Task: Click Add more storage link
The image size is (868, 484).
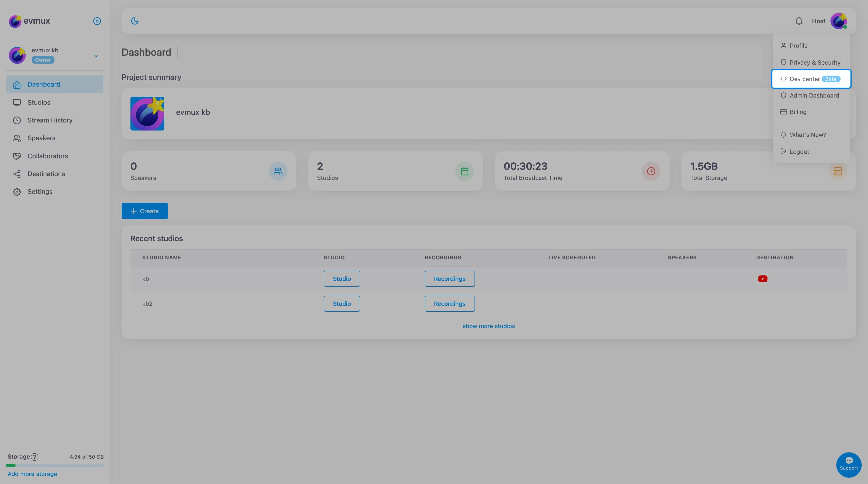Action: coord(32,474)
